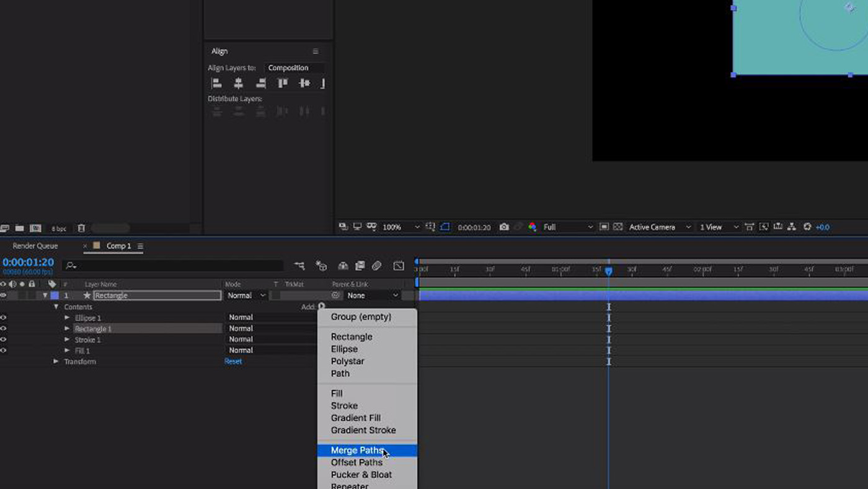
Task: Lock the Rectangle layer
Action: point(32,295)
